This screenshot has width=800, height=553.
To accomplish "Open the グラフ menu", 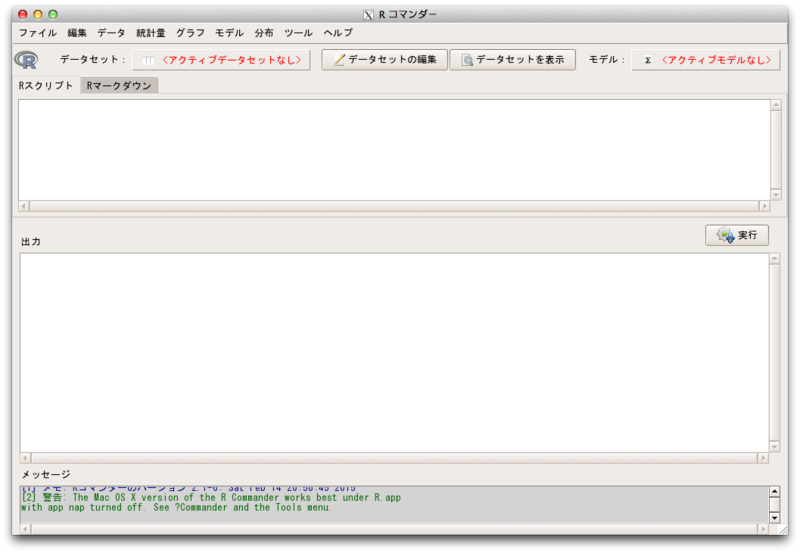I will 190,33.
